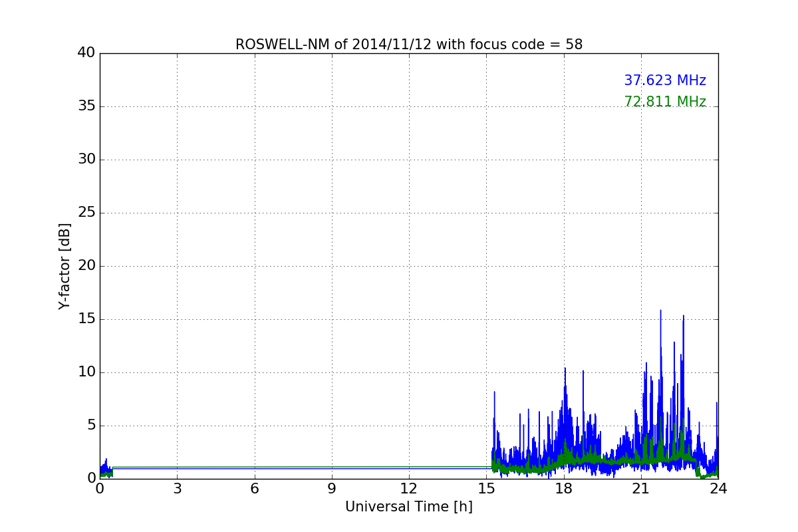The image size is (798, 532).
Task: Click the x-axis tick label 9
Action: [332, 489]
